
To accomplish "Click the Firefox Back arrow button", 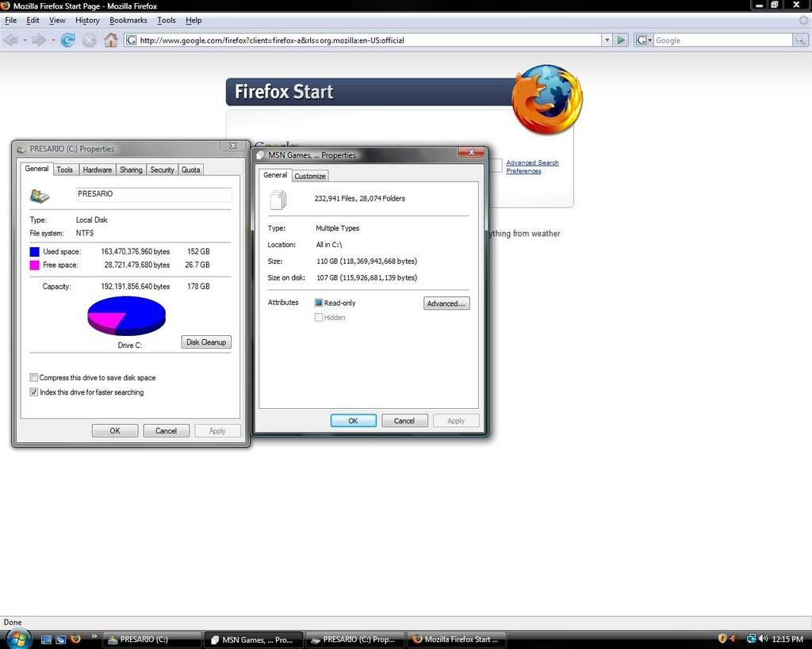I will [x=11, y=40].
